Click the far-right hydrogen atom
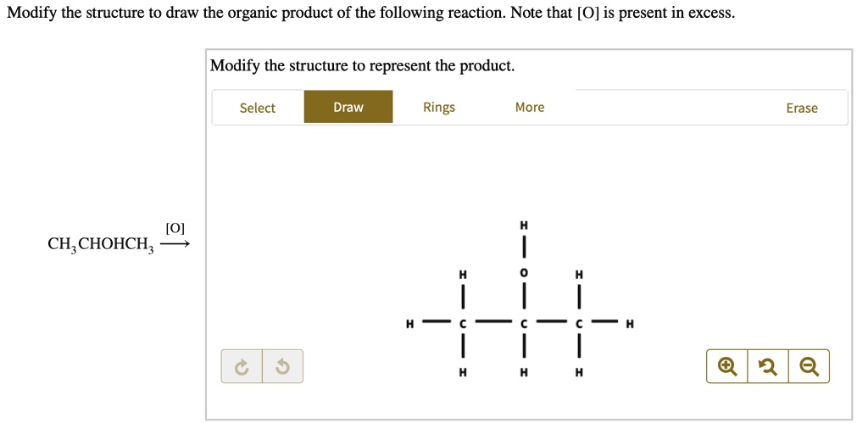The width and height of the screenshot is (868, 423). coord(628,323)
